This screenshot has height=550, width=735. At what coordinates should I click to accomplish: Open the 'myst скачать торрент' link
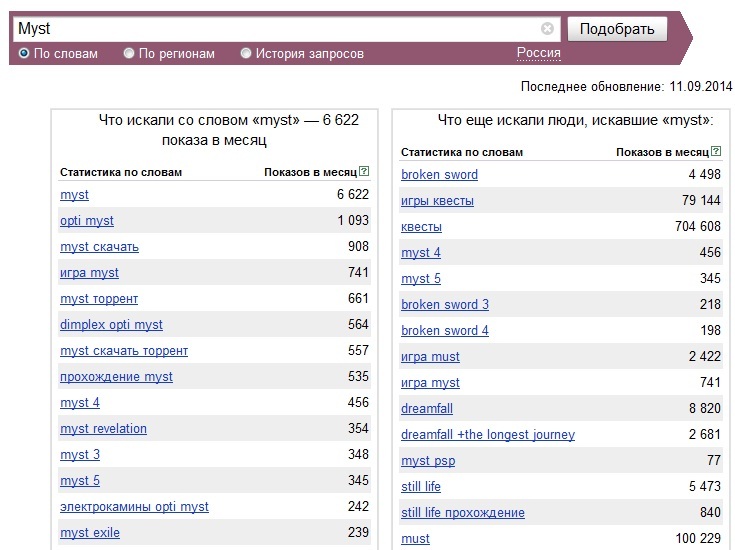click(124, 351)
